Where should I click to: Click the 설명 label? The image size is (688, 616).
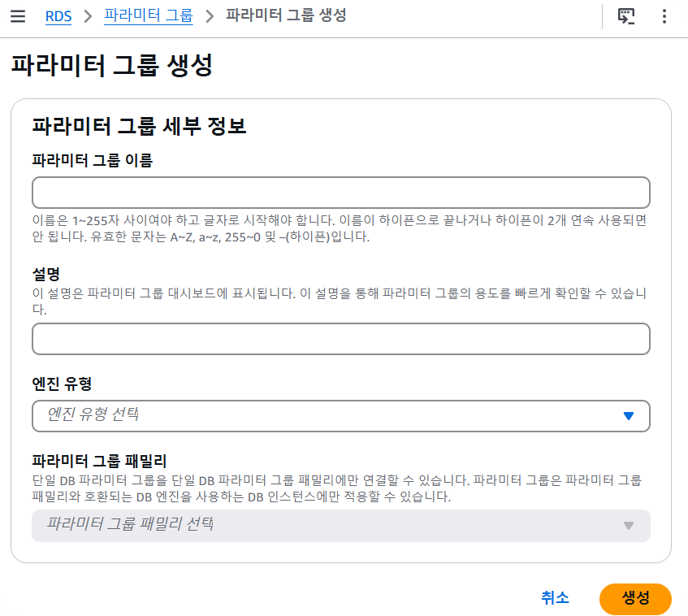[46, 275]
